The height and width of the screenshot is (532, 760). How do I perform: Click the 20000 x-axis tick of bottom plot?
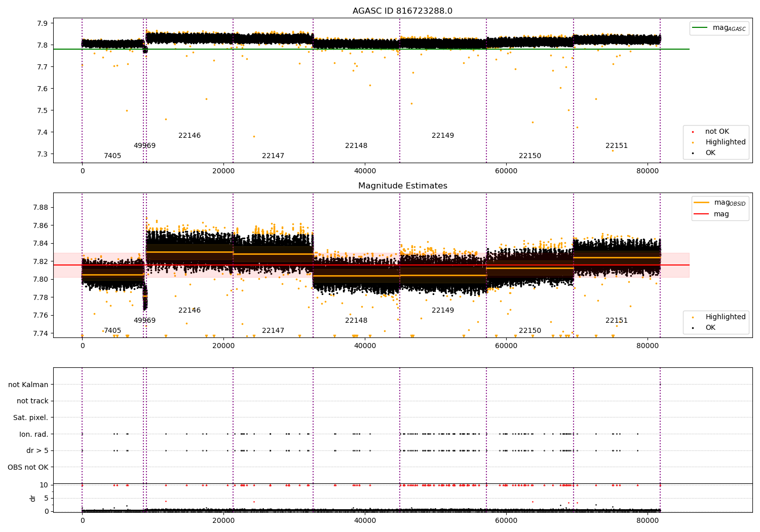tap(223, 521)
